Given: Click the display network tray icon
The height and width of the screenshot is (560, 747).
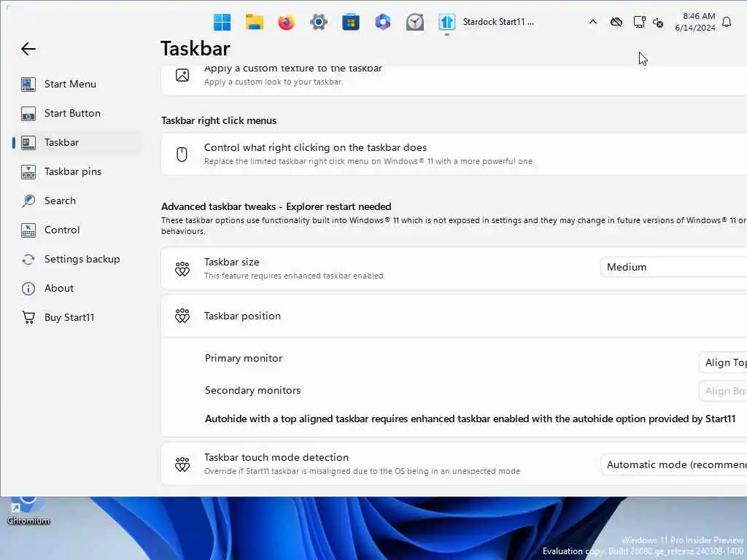Looking at the screenshot, I should click(639, 22).
